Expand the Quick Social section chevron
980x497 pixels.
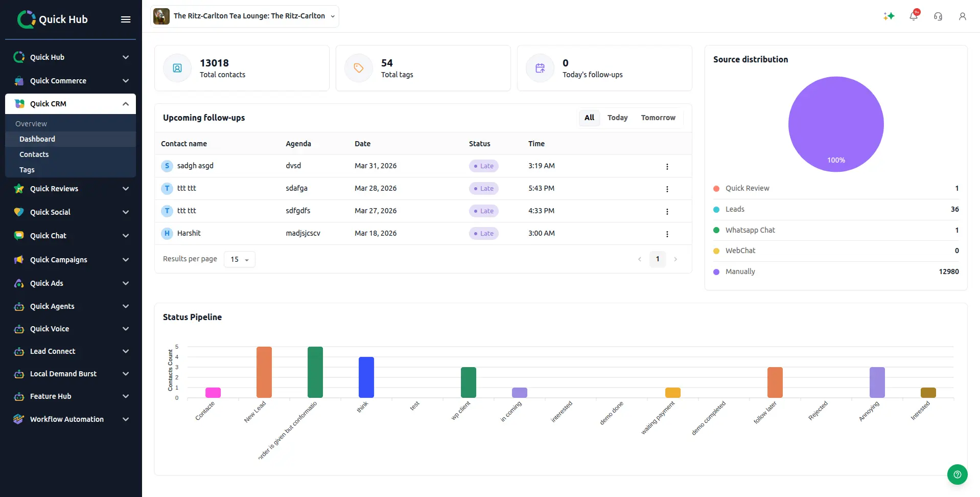pyautogui.click(x=126, y=212)
